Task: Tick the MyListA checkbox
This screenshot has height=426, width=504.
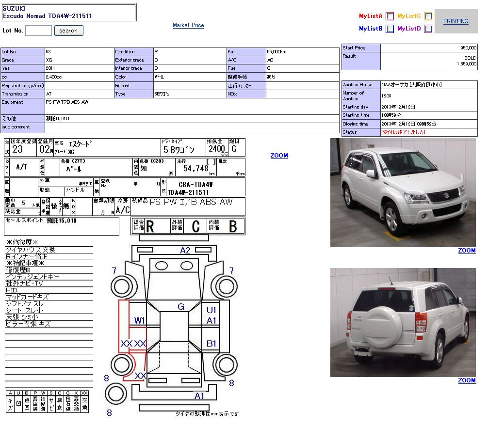Action: 390,16
